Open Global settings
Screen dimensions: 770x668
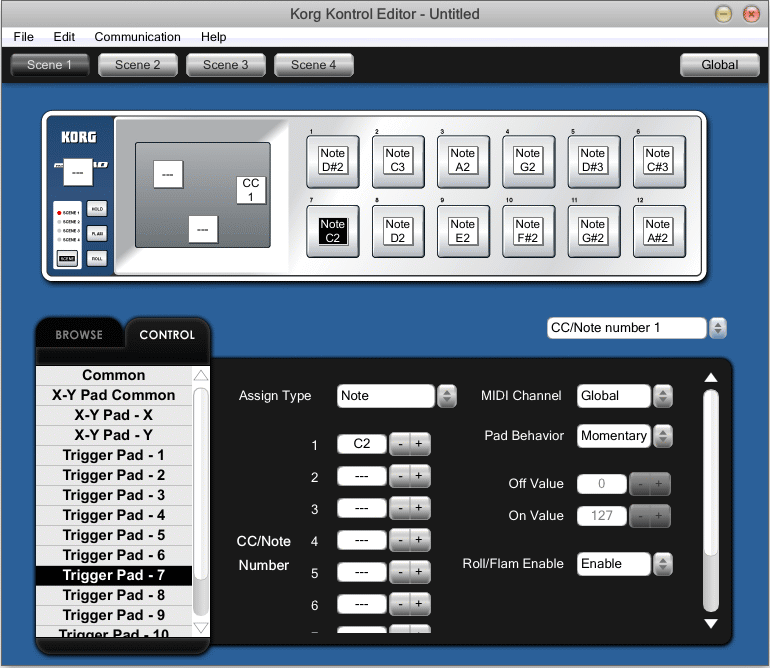719,65
